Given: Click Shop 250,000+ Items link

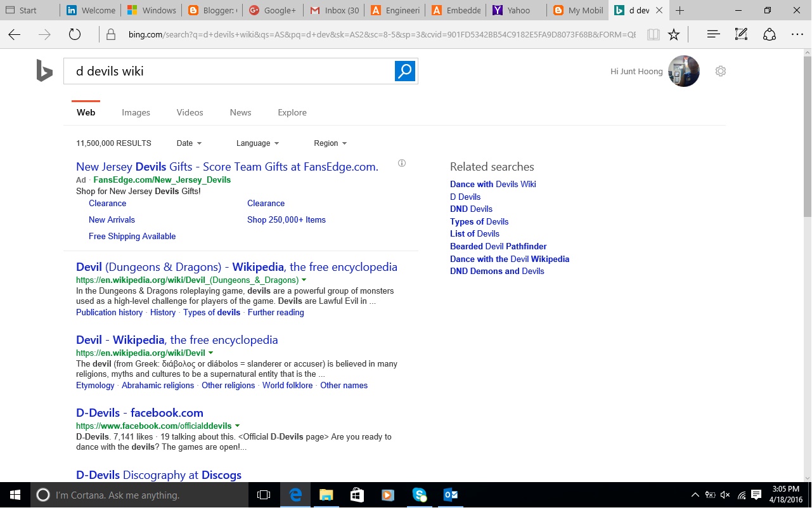Looking at the screenshot, I should (287, 219).
